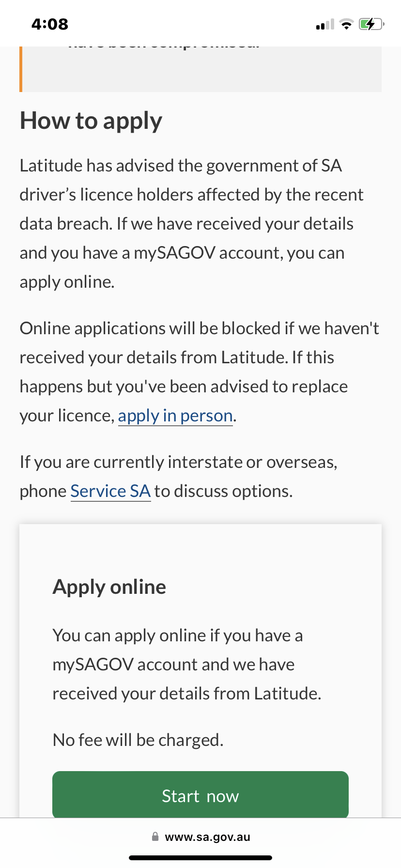The image size is (401, 868).
Task: Click the Apply online card heading
Action: [x=109, y=587]
